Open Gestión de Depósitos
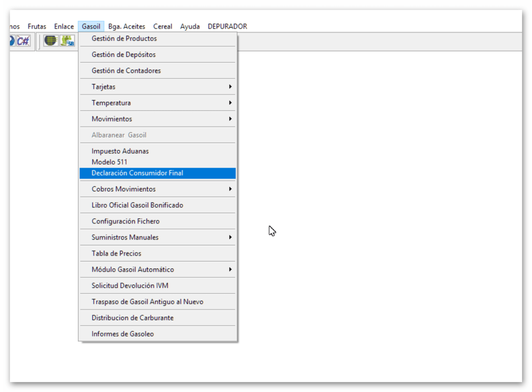The image size is (532, 392). 123,55
